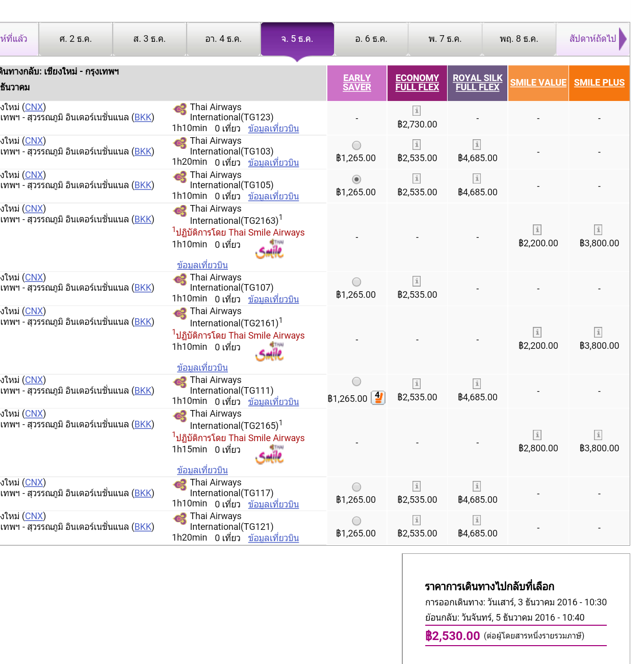The height and width of the screenshot is (664, 644).
Task: Switch to the พ. 7 ธ.ค. date tab
Action: tap(445, 39)
